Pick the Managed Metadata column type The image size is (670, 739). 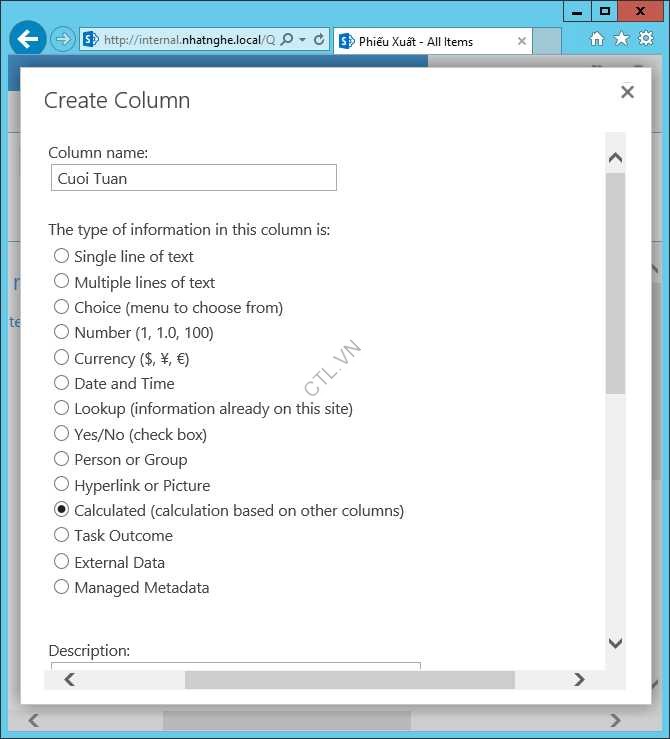click(62, 587)
